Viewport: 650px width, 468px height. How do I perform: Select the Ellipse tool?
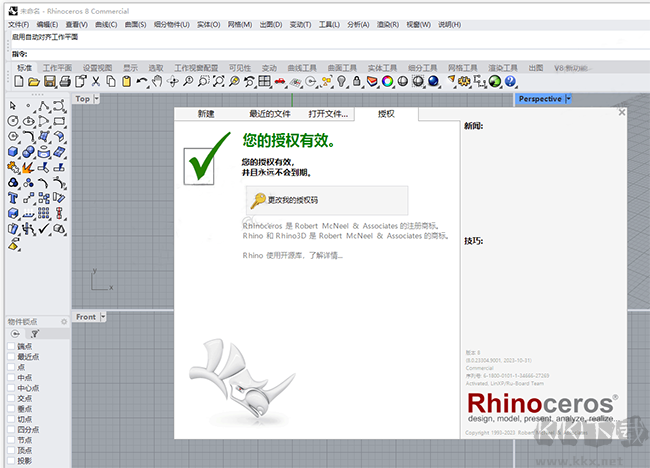pos(28,121)
